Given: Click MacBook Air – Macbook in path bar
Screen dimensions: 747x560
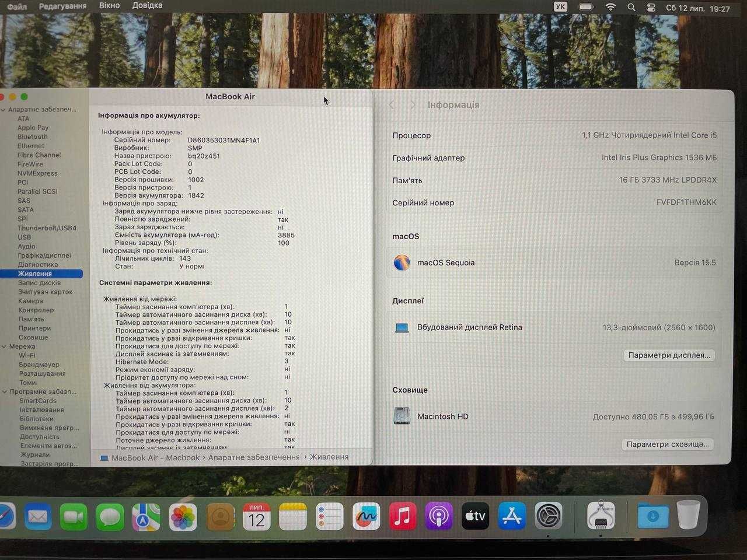Looking at the screenshot, I should point(155,458).
